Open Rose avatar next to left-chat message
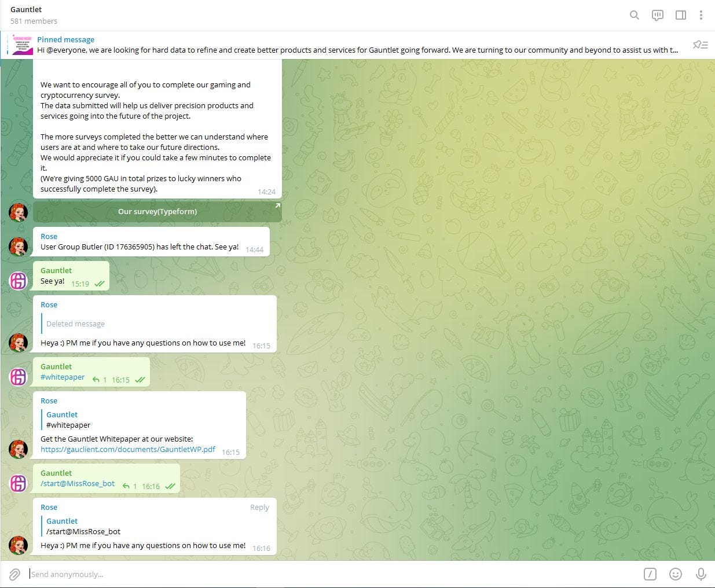The width and height of the screenshot is (715, 588). click(19, 246)
